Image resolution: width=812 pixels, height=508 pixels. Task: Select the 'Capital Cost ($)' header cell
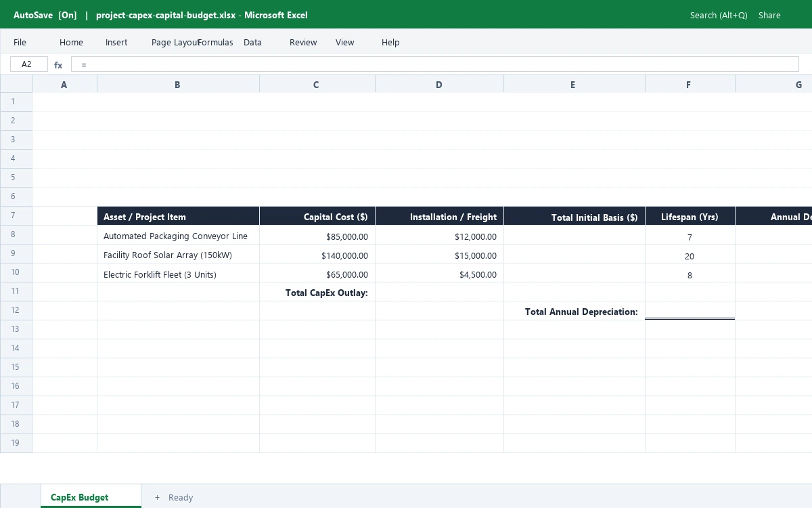(317, 216)
